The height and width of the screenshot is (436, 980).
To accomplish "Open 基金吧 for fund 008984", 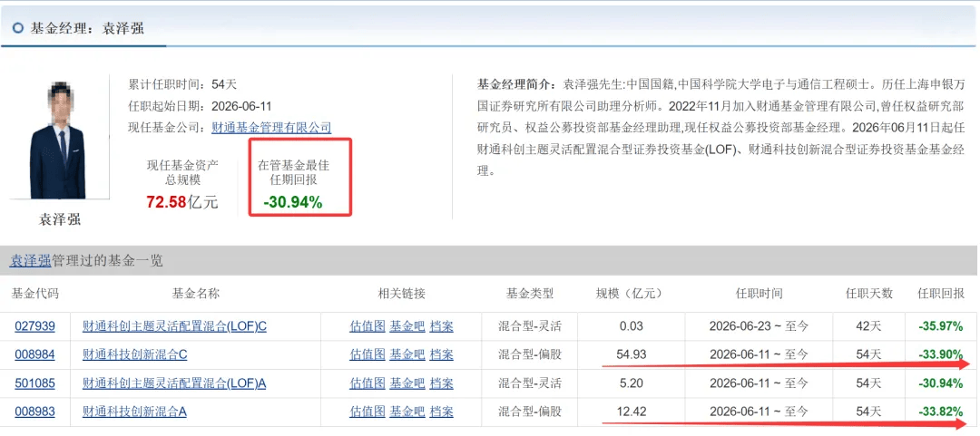I will 407,354.
